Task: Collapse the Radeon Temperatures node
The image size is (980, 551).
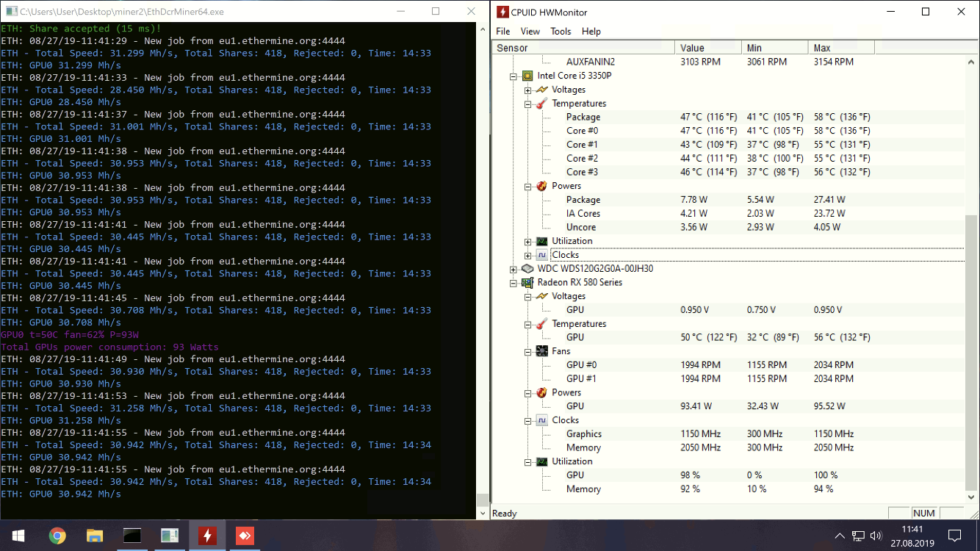Action: click(527, 324)
